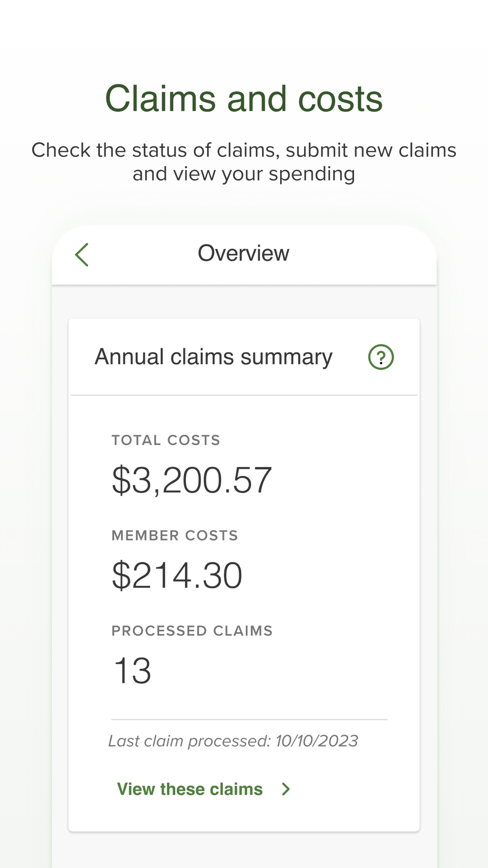Click the gray area below the summary card
Viewport: 488px width, 868px height.
[x=244, y=850]
